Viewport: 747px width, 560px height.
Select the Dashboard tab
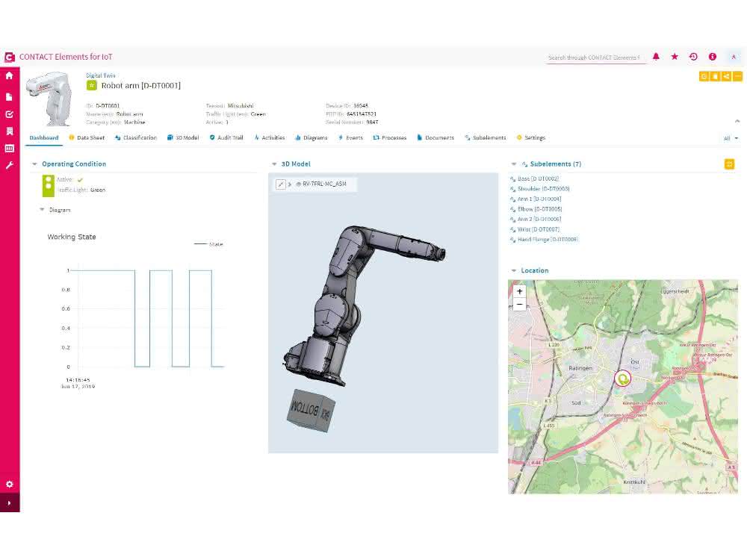tap(44, 137)
